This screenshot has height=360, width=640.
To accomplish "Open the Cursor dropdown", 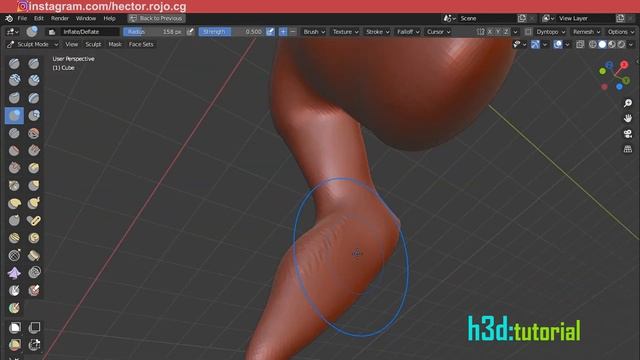I will (x=438, y=31).
